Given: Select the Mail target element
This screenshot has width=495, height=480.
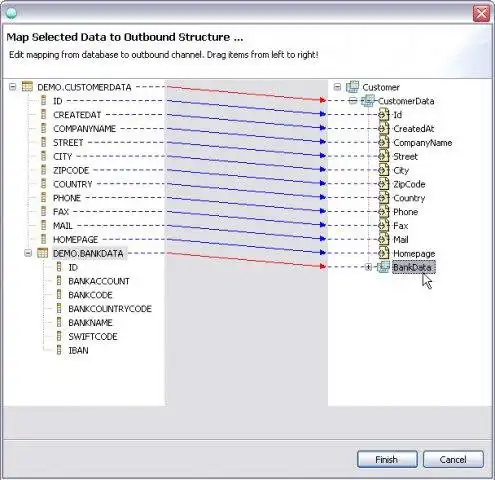Looking at the screenshot, I should pyautogui.click(x=401, y=239).
